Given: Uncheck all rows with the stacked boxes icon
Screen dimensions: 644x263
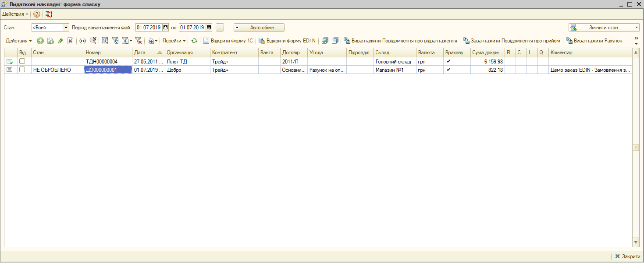Looking at the screenshot, I should [x=335, y=41].
